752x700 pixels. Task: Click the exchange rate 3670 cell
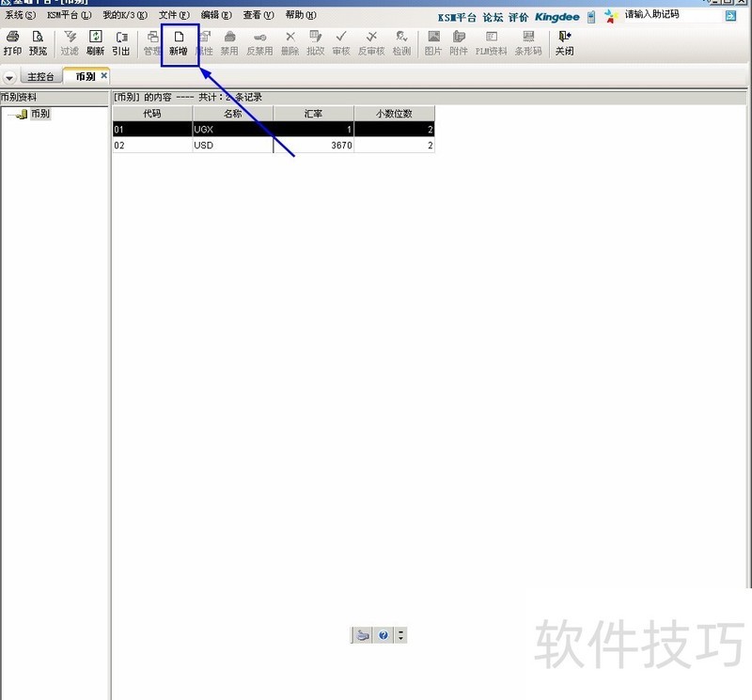[314, 146]
